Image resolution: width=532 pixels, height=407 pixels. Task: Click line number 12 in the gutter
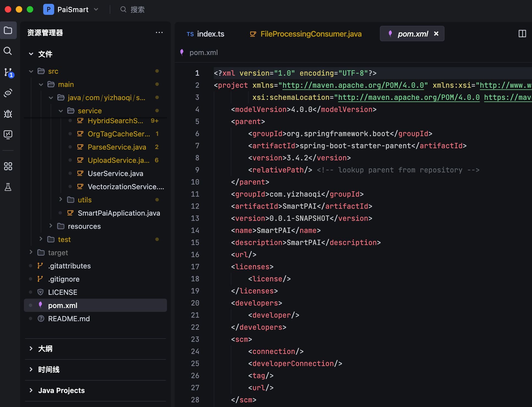click(195, 206)
